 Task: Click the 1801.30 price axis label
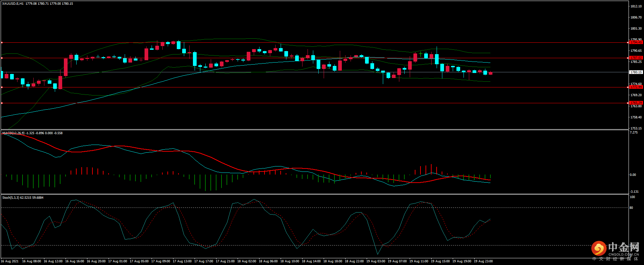pyautogui.click(x=636, y=29)
